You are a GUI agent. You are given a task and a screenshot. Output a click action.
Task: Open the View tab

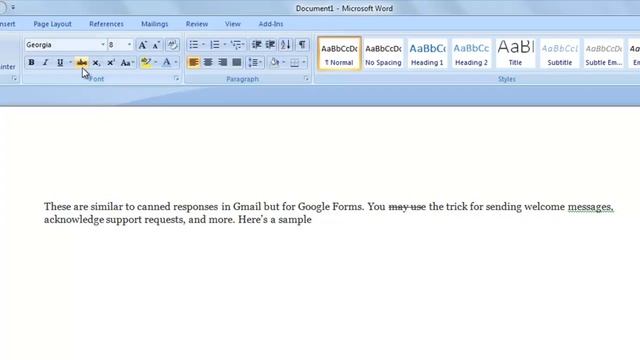233,24
